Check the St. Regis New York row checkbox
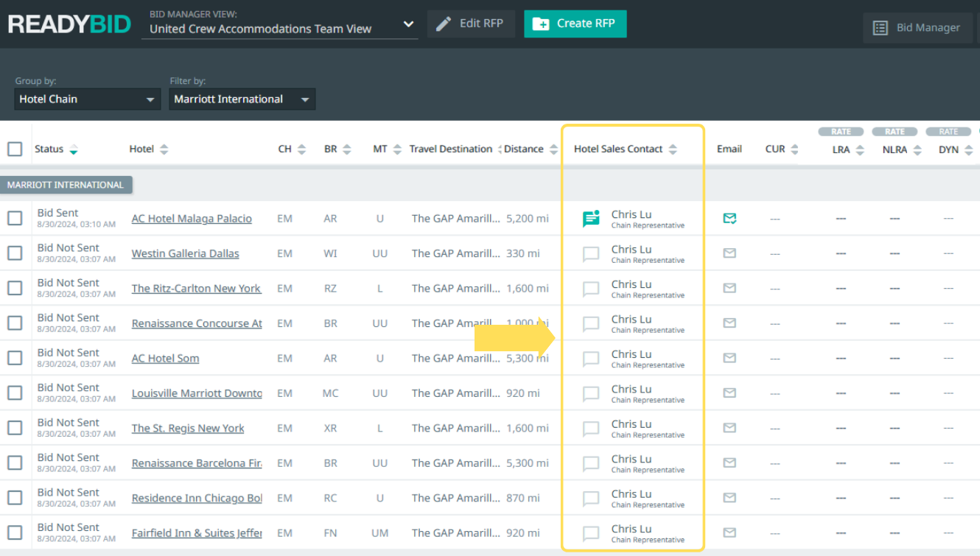980x556 pixels. point(15,428)
